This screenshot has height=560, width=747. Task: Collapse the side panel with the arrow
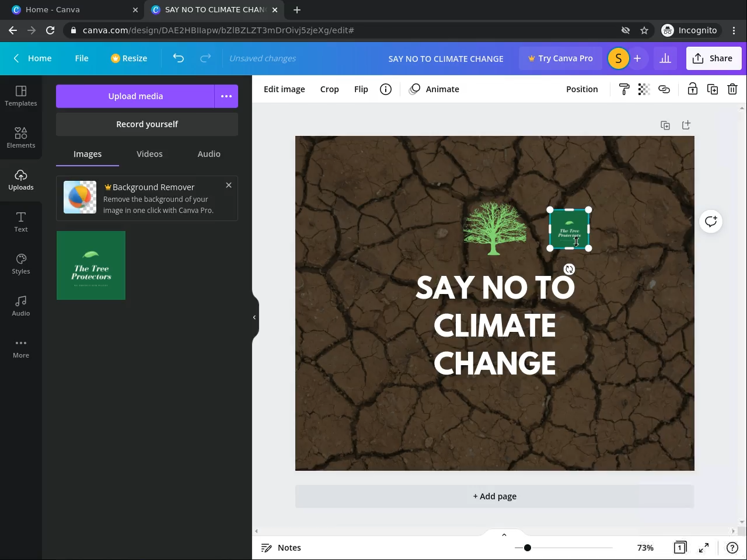coord(254,317)
